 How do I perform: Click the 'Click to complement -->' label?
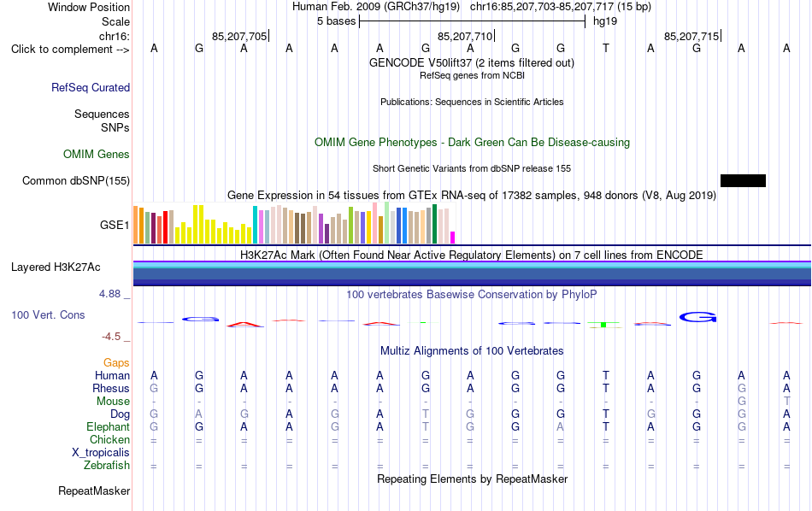(x=70, y=50)
